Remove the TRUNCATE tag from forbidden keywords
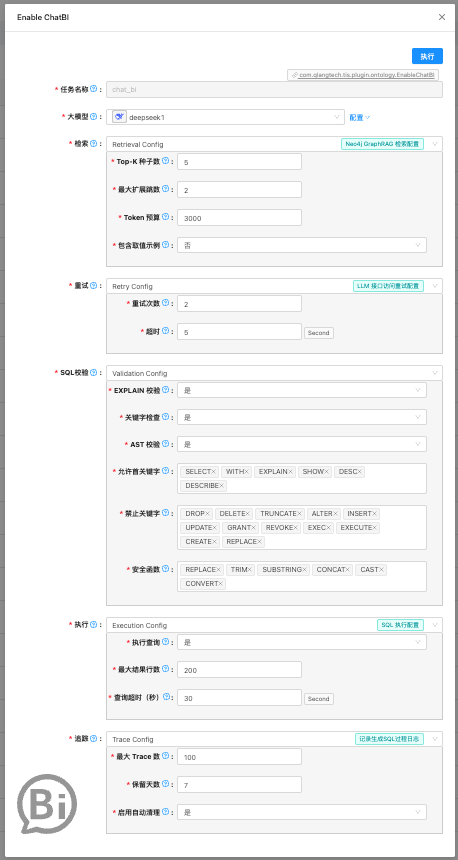 [299, 514]
